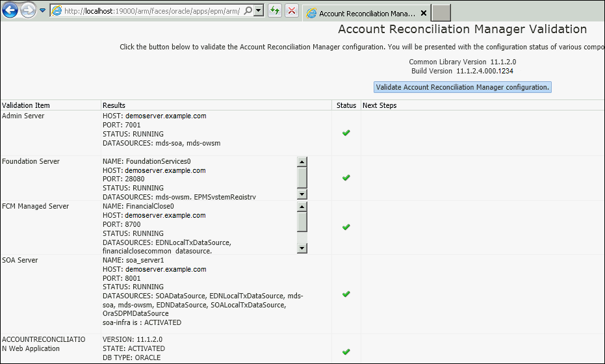The height and width of the screenshot is (364, 605).
Task: Click NAME: FinancialClose0 text
Action: (x=138, y=206)
